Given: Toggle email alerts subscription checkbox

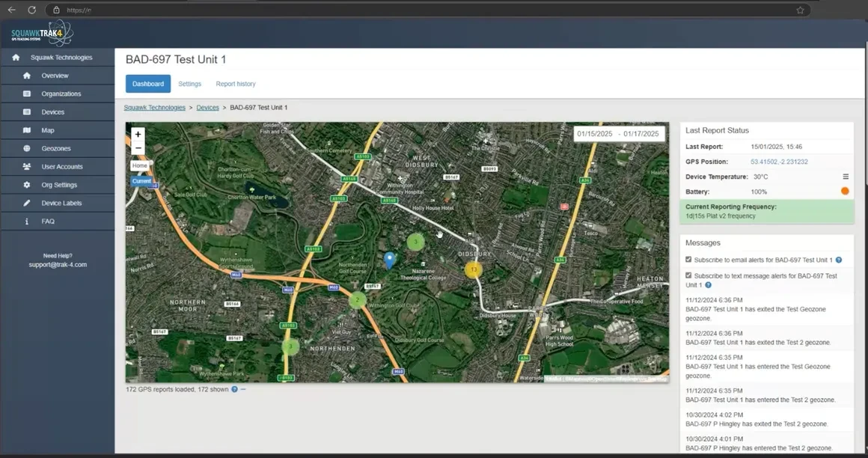Looking at the screenshot, I should pos(688,259).
